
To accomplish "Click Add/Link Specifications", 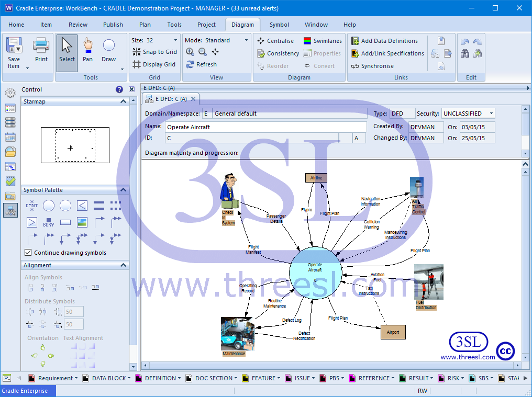I will pos(387,53).
